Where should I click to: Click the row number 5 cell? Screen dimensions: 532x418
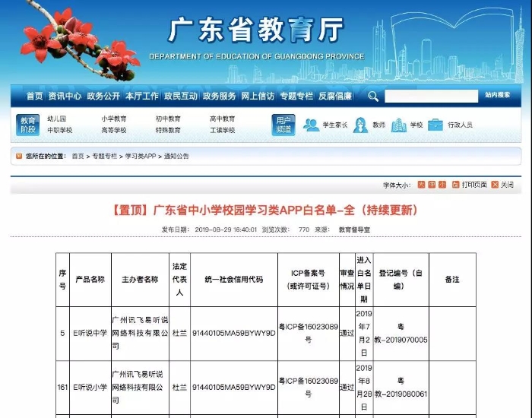pyautogui.click(x=63, y=333)
